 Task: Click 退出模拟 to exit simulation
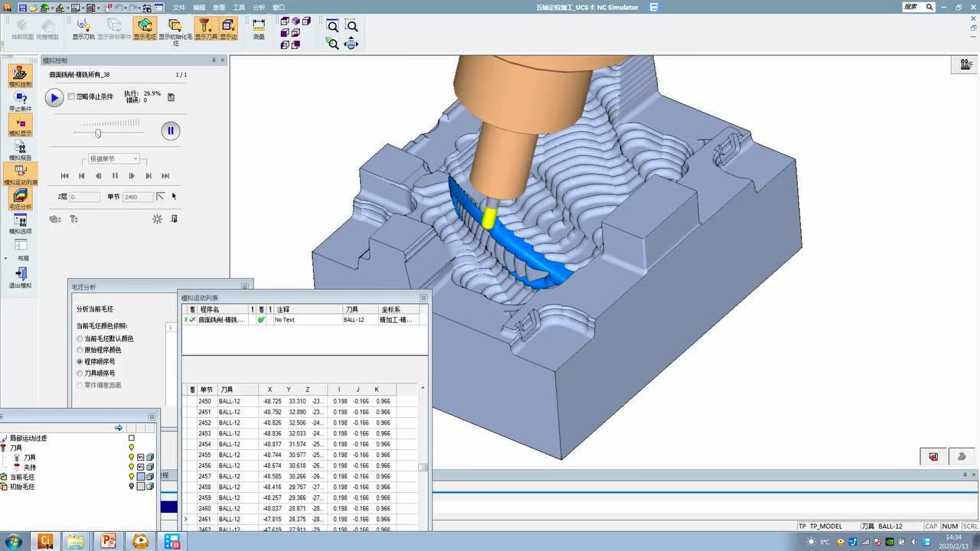click(21, 276)
